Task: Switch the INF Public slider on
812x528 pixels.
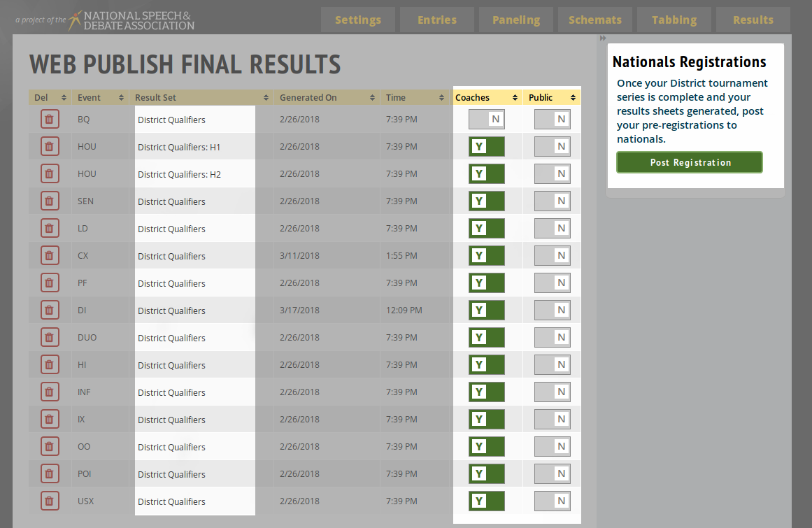Action: (552, 392)
